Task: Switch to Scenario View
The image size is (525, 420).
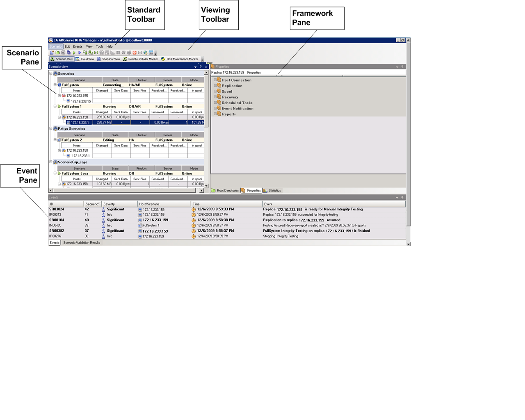Action: click(x=62, y=59)
